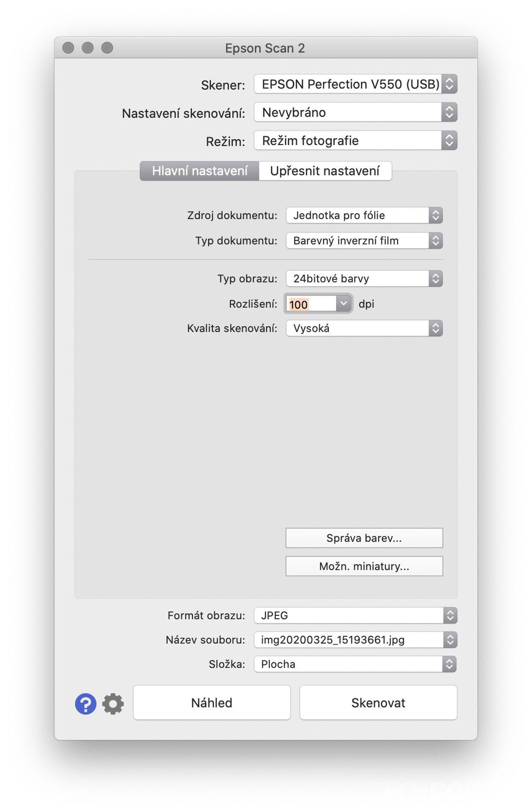The height and width of the screenshot is (812, 532).
Task: Change Formát obrazu from JPEG
Action: (x=356, y=615)
